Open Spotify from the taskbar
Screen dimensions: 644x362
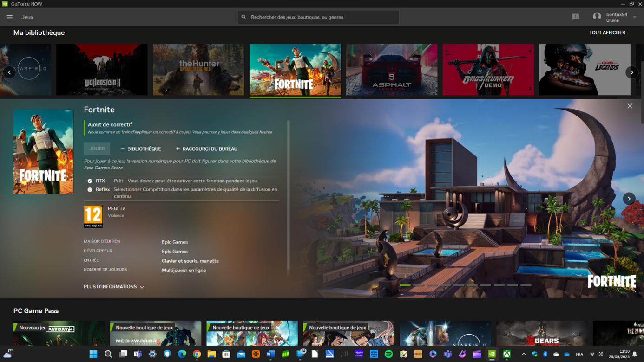pos(388,354)
